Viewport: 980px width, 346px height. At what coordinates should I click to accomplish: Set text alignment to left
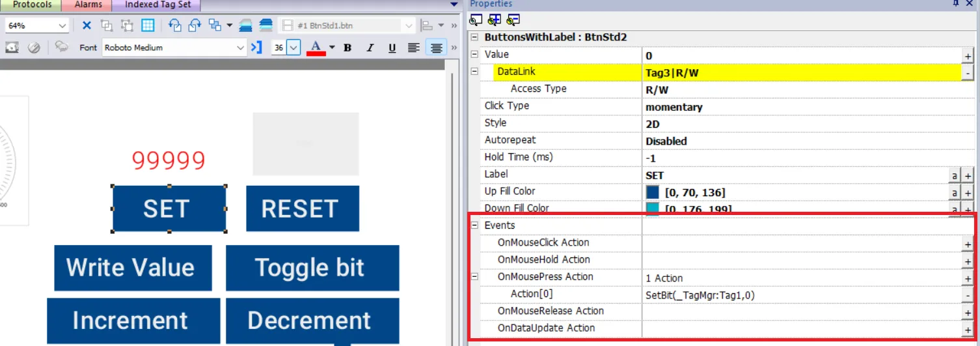[x=414, y=48]
